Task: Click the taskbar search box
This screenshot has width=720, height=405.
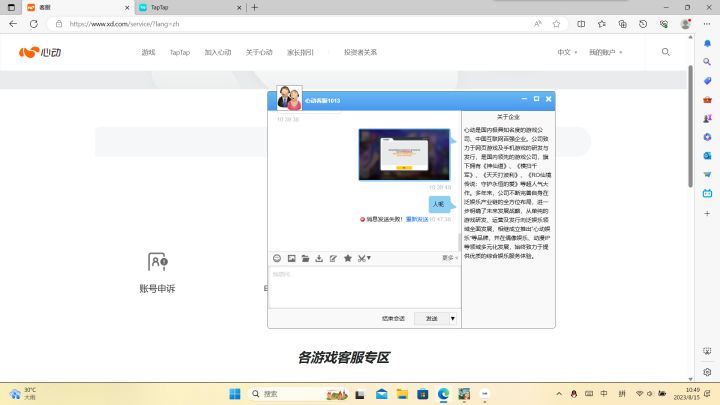Action: (298, 394)
